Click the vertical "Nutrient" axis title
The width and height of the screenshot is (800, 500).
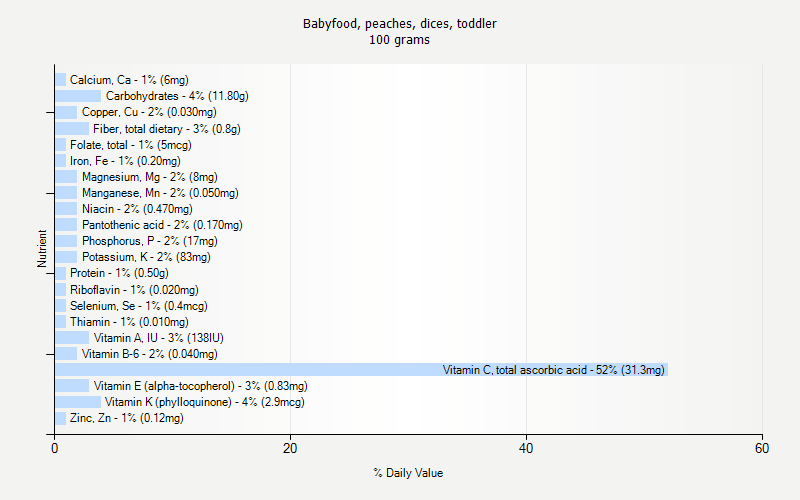point(42,248)
